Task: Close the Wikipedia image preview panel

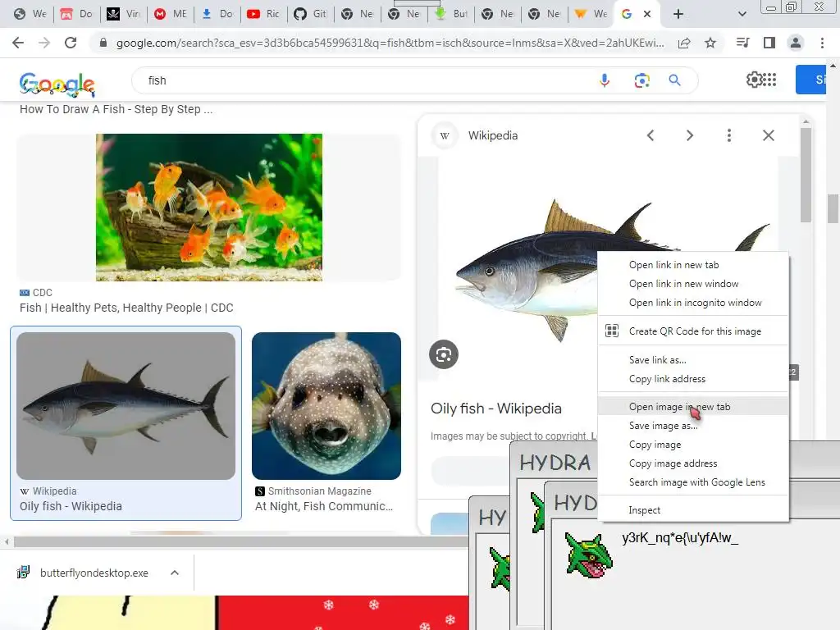Action: click(x=768, y=135)
